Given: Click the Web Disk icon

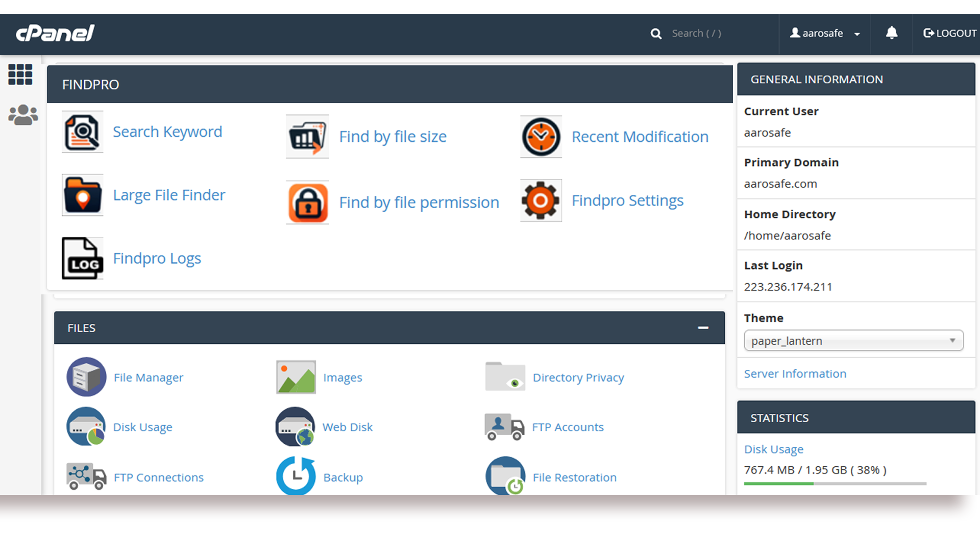Looking at the screenshot, I should click(x=295, y=427).
